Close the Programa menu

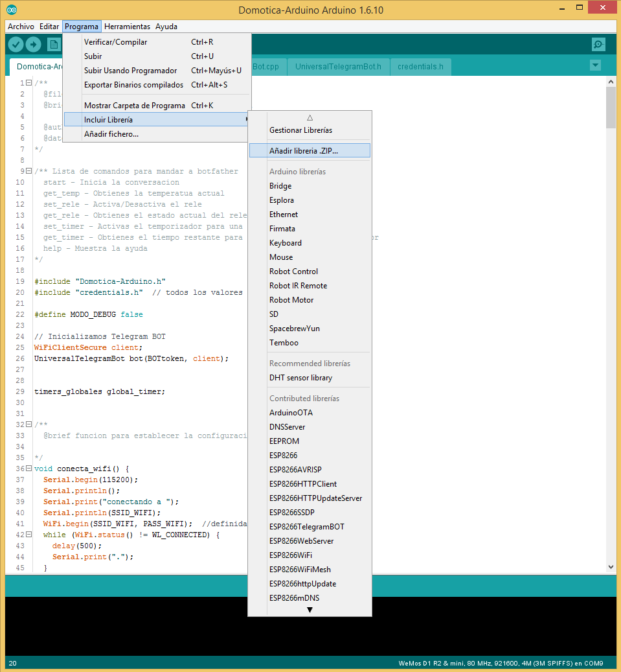coord(82,27)
